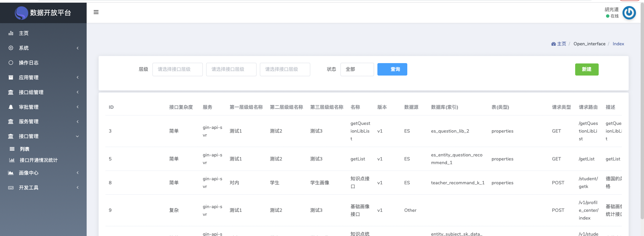The height and width of the screenshot is (236, 644).
Task: Expand the 应用管理 menu chevron
Action: [x=78, y=78]
